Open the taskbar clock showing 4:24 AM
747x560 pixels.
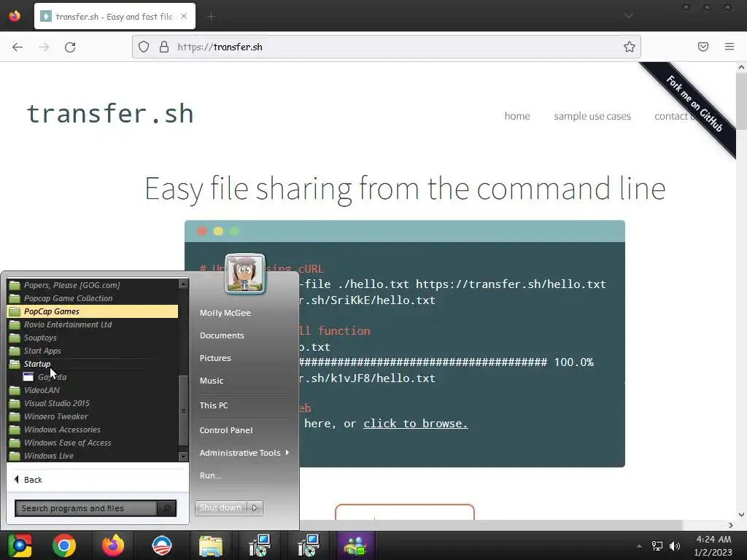[713, 545]
